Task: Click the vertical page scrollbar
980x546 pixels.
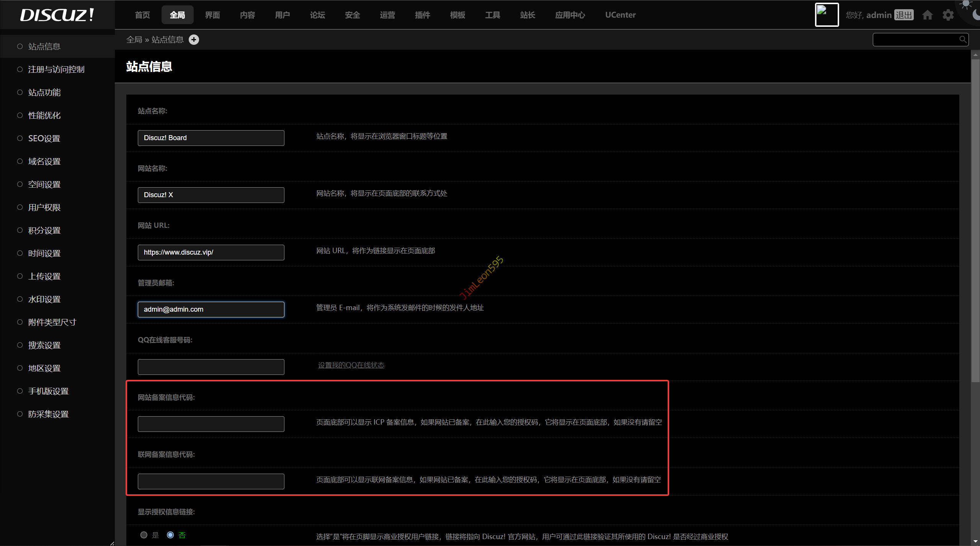Action: click(975, 220)
